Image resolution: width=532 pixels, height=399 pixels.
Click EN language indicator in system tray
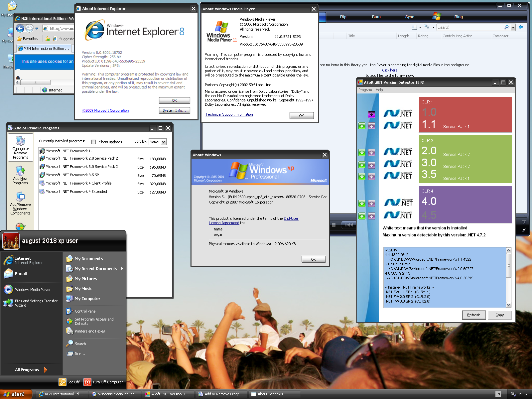[498, 394]
